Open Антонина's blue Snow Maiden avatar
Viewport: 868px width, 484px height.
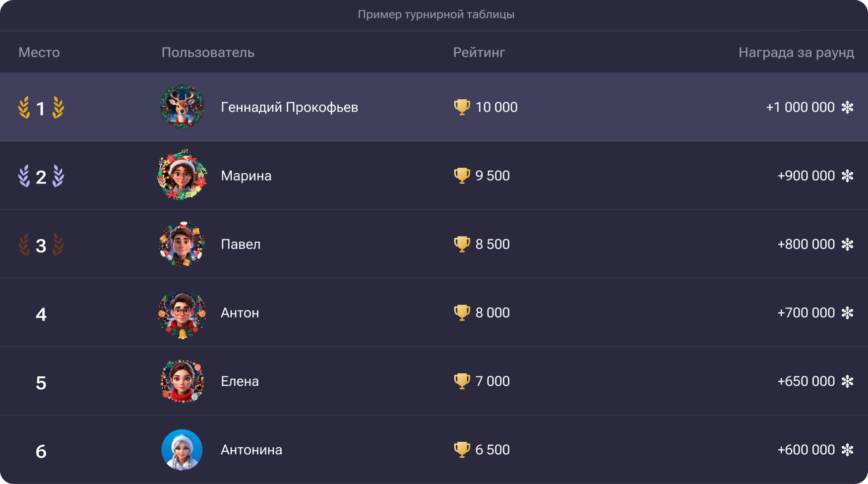[x=182, y=450]
